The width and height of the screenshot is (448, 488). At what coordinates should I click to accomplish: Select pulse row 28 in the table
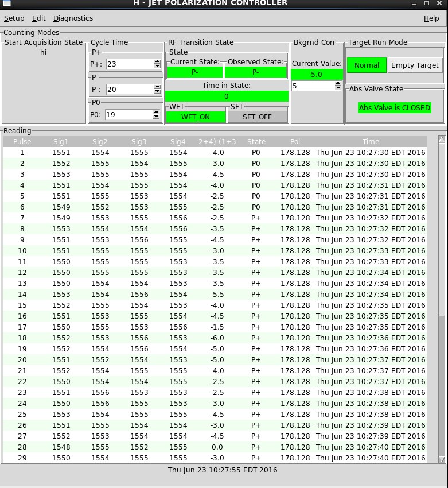coord(215,447)
